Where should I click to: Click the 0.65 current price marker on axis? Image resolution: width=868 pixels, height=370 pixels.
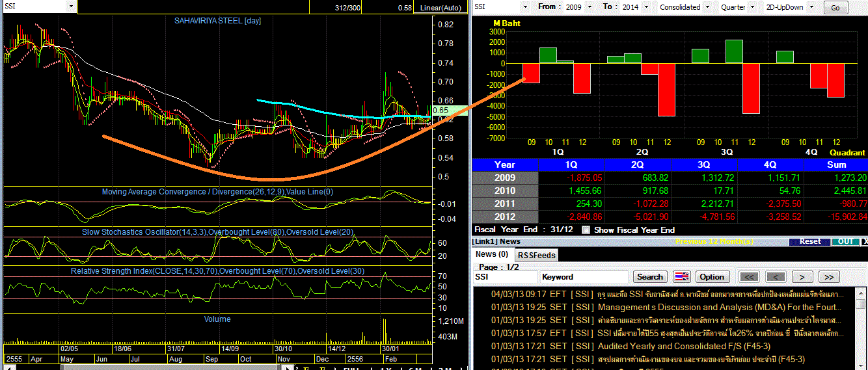coord(450,111)
